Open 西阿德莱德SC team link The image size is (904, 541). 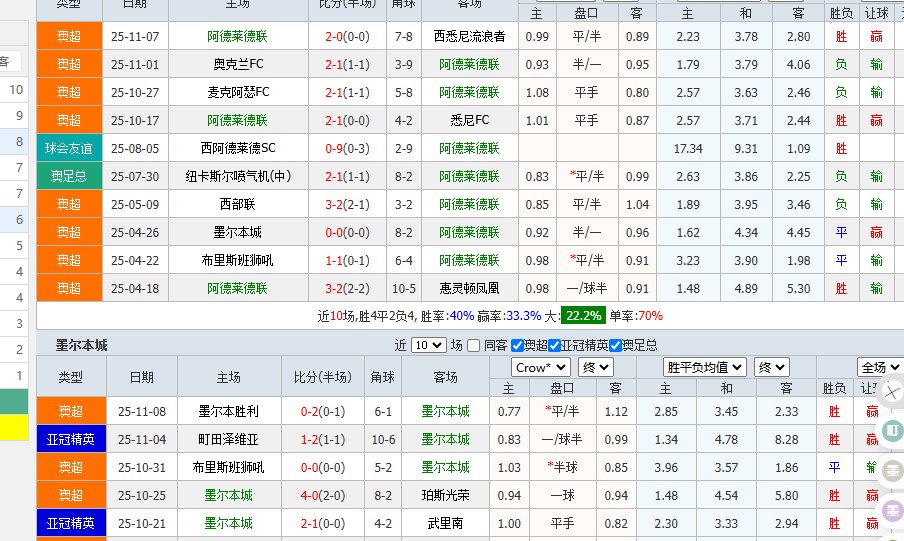(238, 148)
